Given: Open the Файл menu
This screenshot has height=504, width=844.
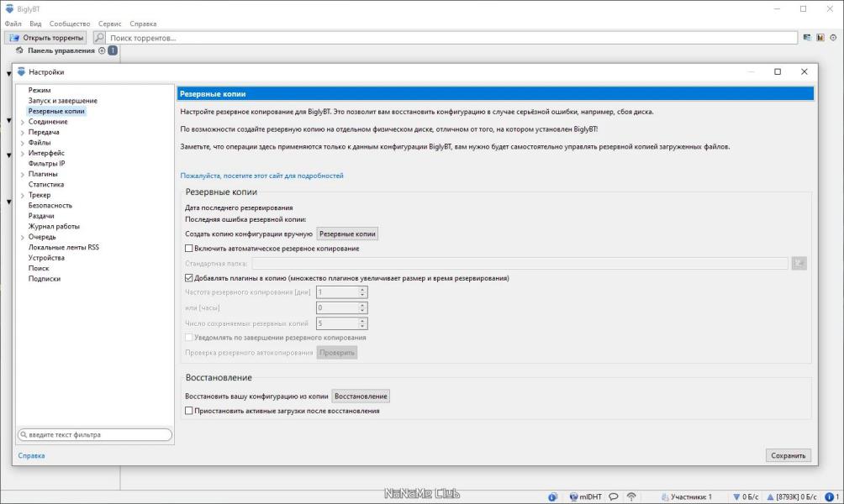Looking at the screenshot, I should click(x=13, y=24).
